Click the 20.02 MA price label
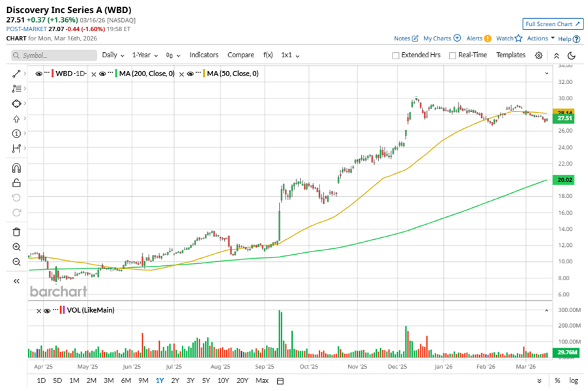Image resolution: width=588 pixels, height=391 pixels. coord(565,180)
